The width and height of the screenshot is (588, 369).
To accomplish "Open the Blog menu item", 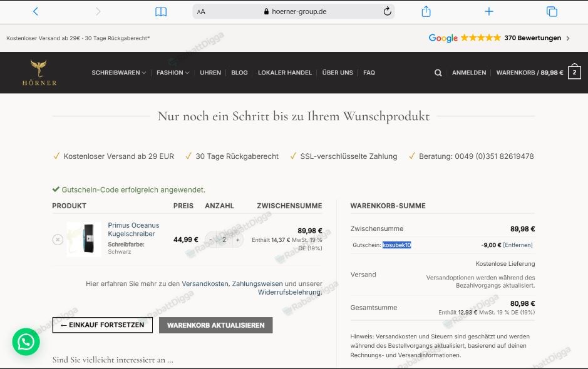I will point(239,73).
